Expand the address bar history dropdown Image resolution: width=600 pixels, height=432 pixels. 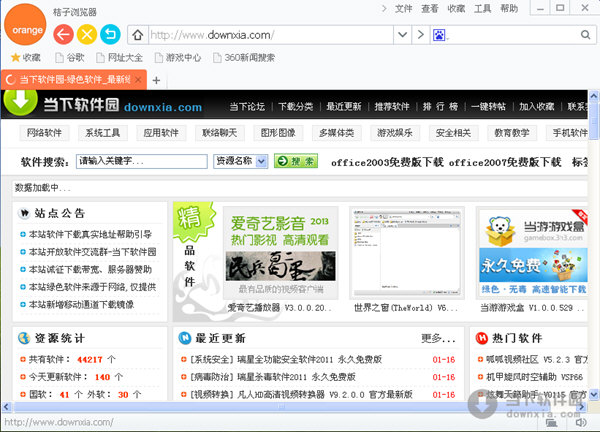tap(402, 35)
